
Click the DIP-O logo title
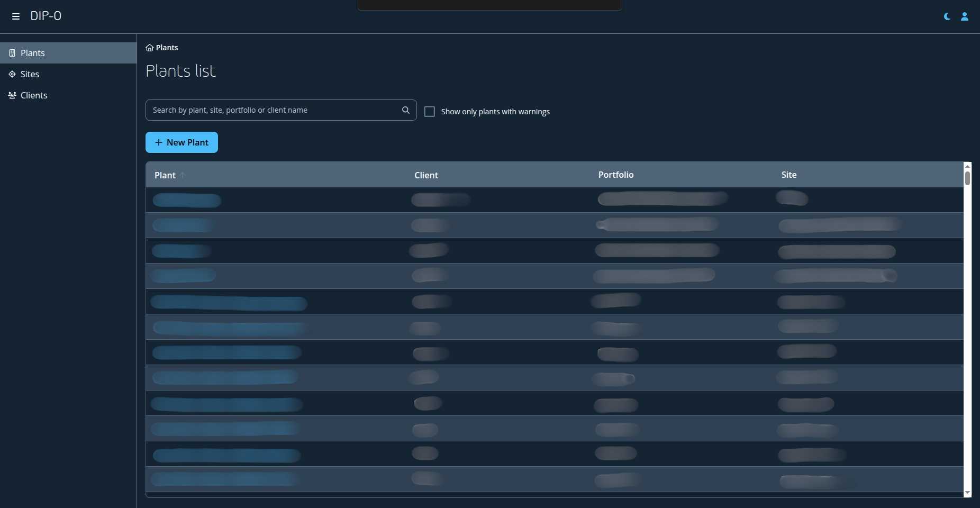point(46,16)
